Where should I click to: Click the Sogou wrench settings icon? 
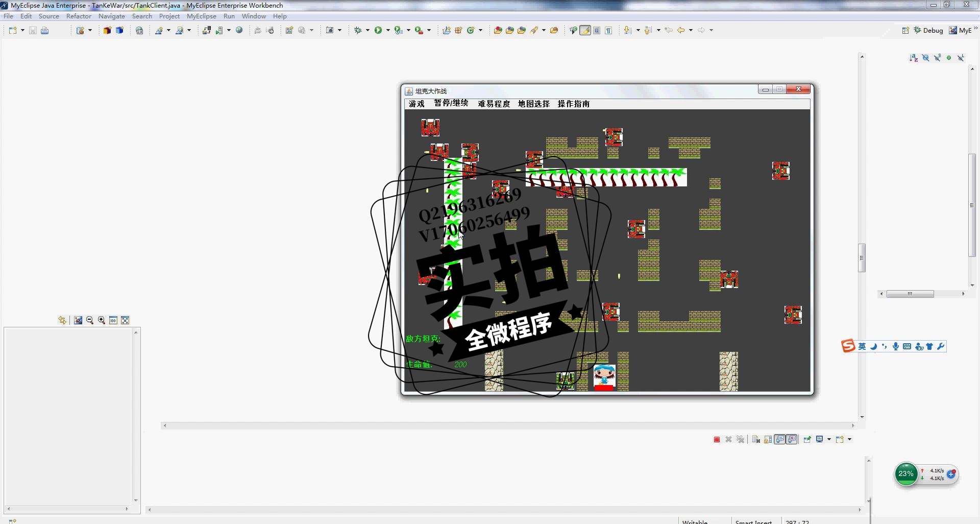[941, 346]
